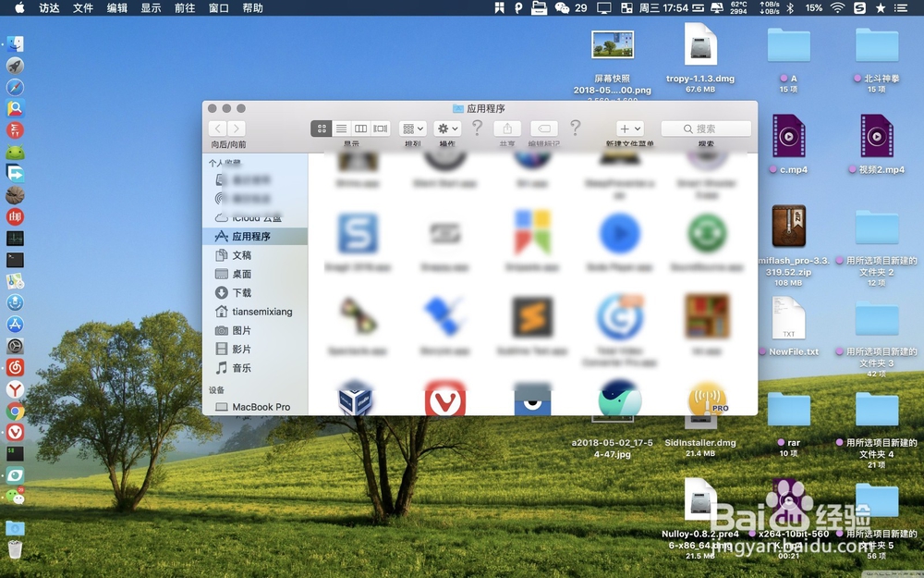Switch Finder to icon view

tap(322, 129)
